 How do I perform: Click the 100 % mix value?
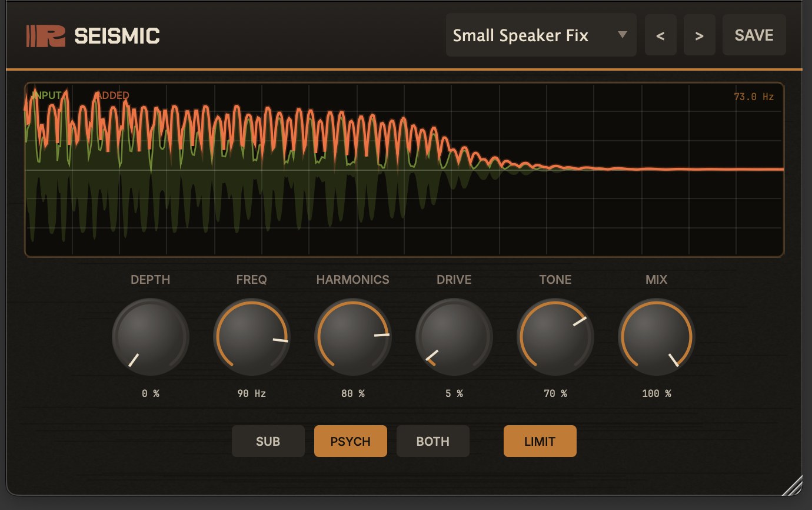tap(657, 393)
